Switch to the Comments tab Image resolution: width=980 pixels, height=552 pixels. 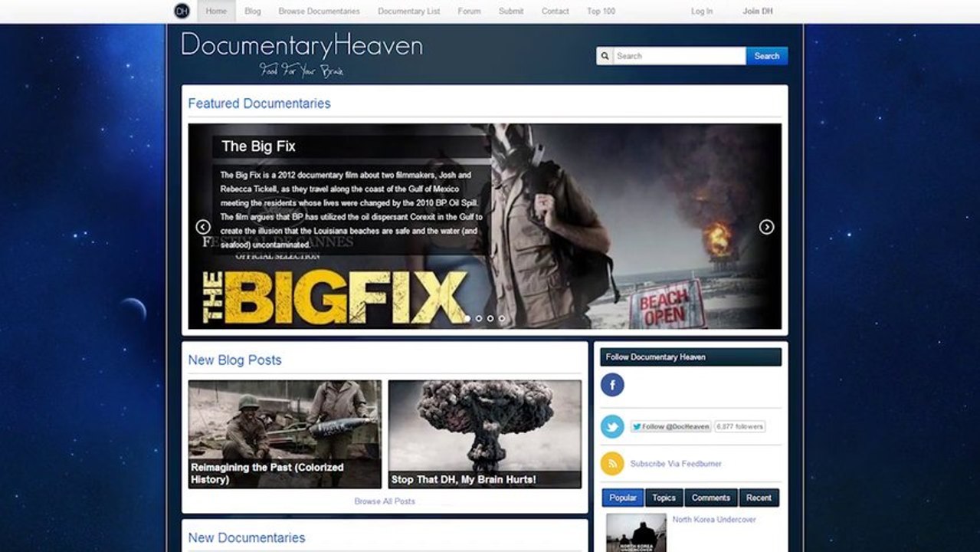711,498
